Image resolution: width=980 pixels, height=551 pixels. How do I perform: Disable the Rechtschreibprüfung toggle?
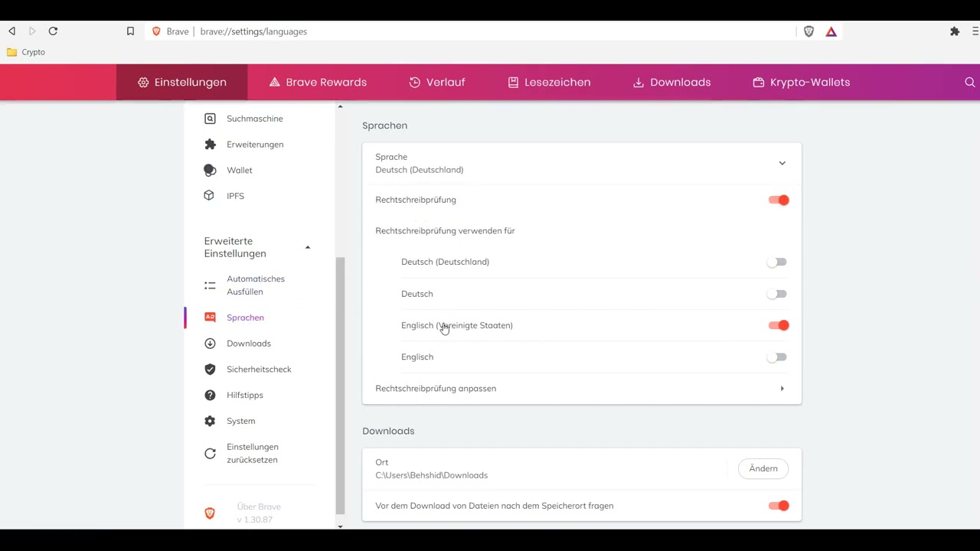point(779,201)
